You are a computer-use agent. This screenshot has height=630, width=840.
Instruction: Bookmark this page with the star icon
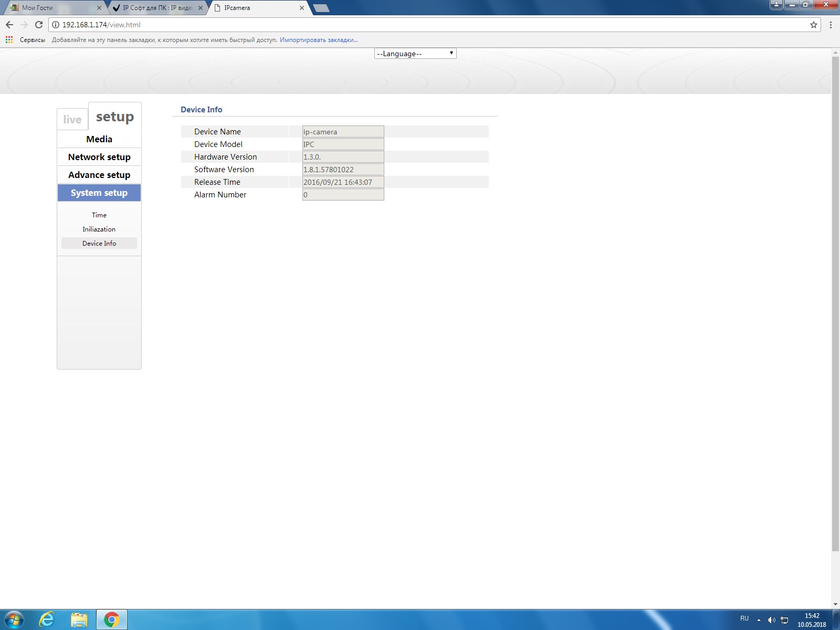point(813,25)
